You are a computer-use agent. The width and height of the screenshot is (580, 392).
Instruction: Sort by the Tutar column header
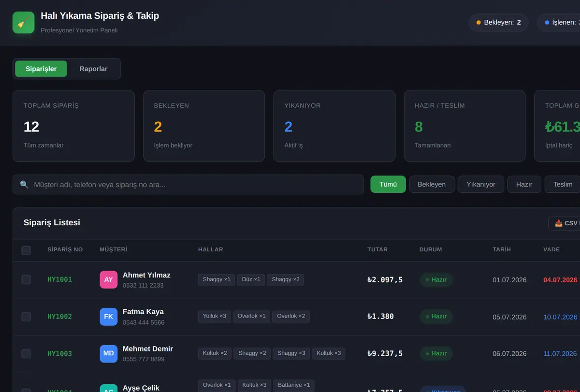[377, 249]
